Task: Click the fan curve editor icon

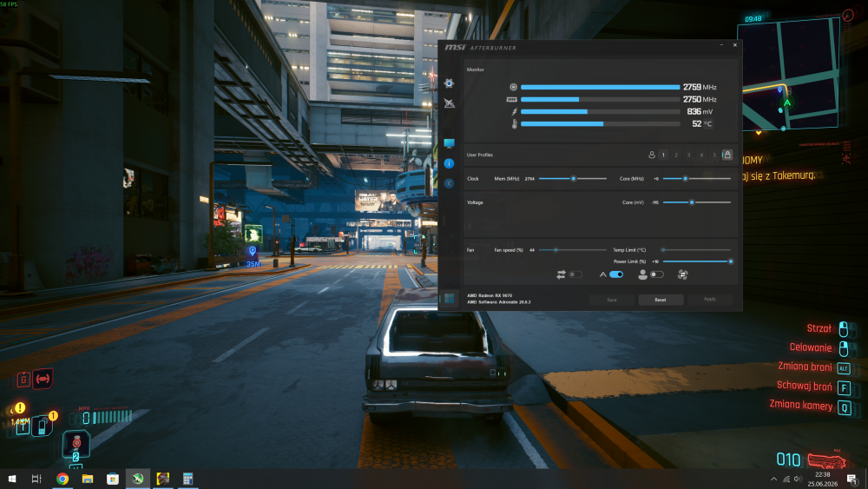Action: (x=682, y=274)
